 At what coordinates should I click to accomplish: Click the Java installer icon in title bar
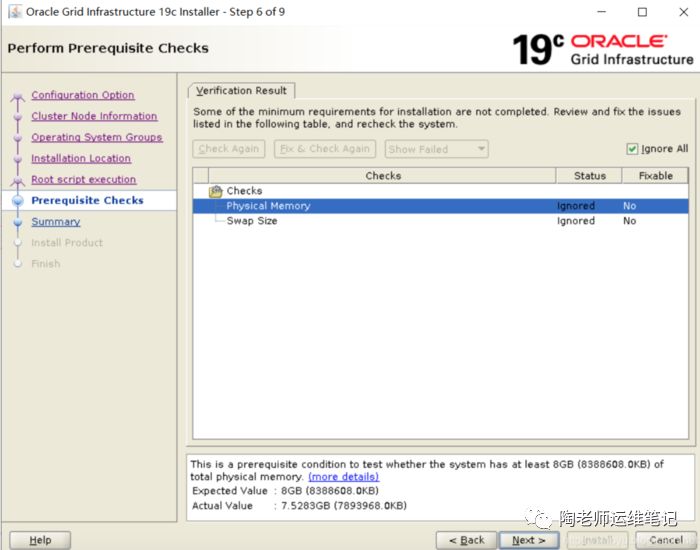point(15,11)
